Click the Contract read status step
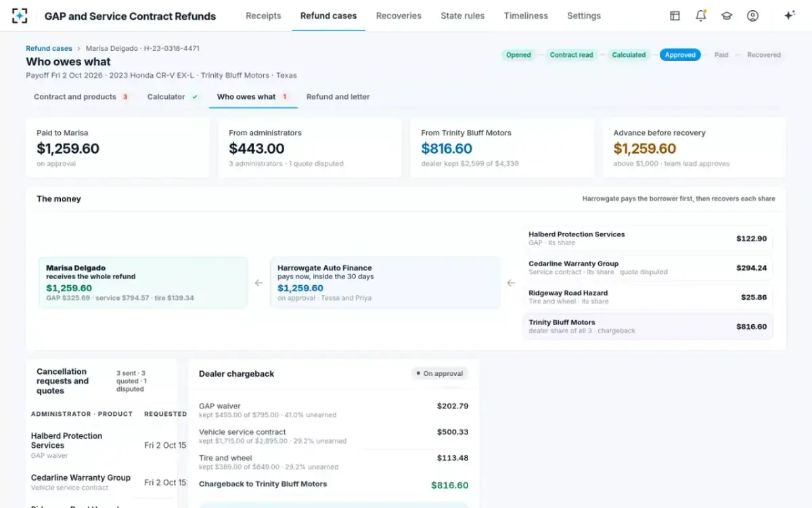This screenshot has width=812, height=508. (x=571, y=55)
